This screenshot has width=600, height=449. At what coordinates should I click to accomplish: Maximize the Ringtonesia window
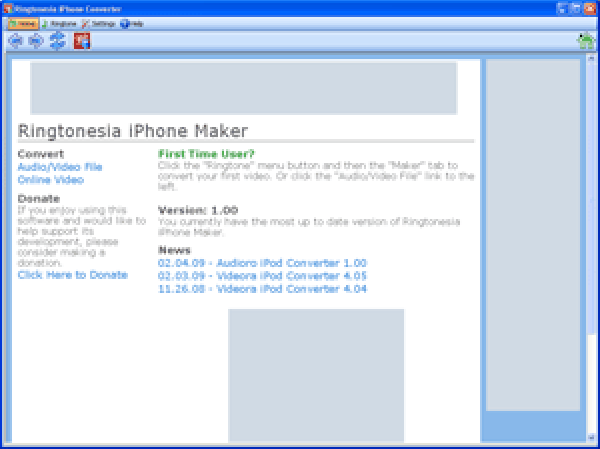(x=576, y=8)
